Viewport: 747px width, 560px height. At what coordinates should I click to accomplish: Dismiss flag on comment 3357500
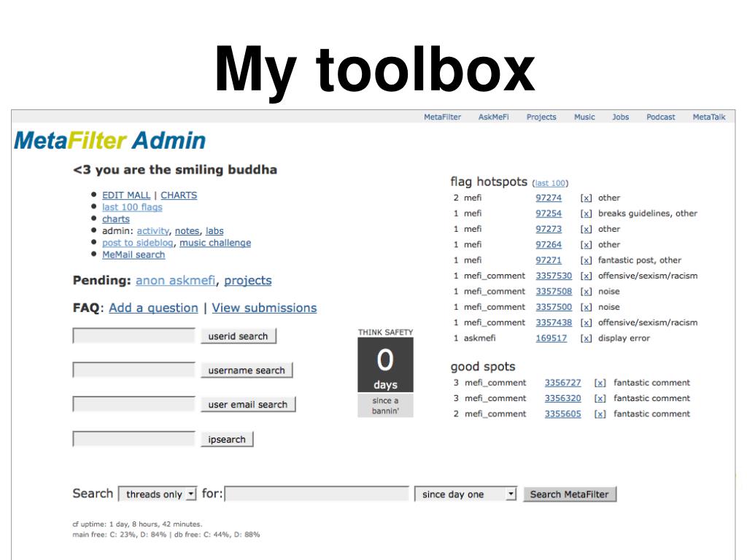[x=586, y=308]
